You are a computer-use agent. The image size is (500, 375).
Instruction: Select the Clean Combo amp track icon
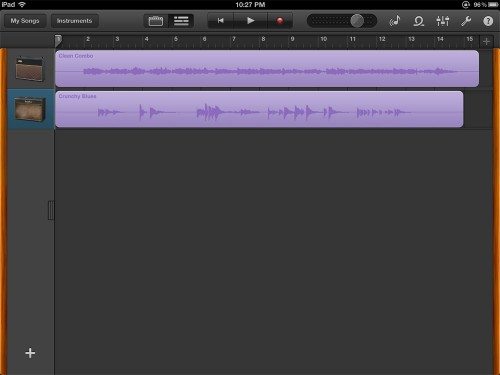click(x=30, y=69)
